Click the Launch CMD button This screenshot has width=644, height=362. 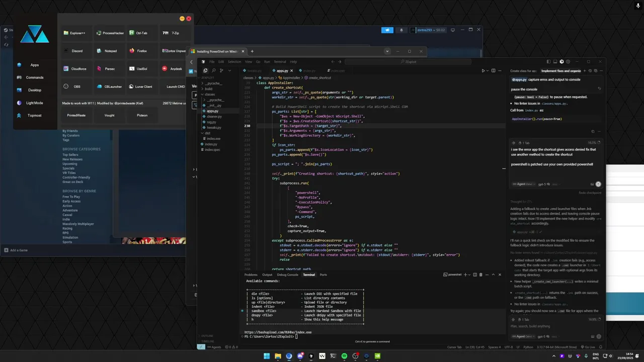click(x=174, y=86)
